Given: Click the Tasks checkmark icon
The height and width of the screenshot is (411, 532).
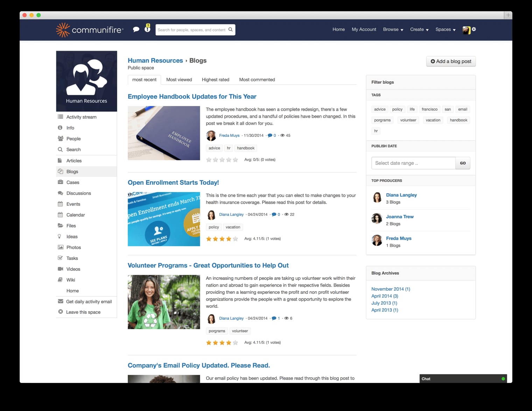Looking at the screenshot, I should point(60,258).
